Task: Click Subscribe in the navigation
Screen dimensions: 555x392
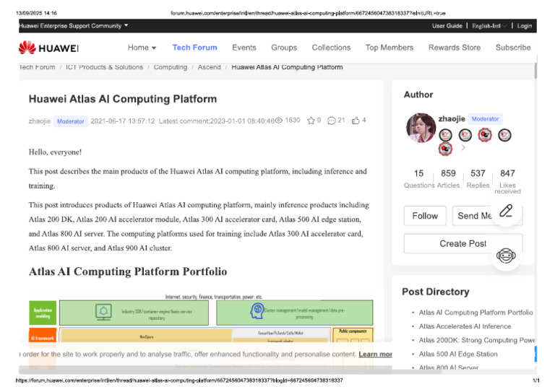Action: coord(513,48)
